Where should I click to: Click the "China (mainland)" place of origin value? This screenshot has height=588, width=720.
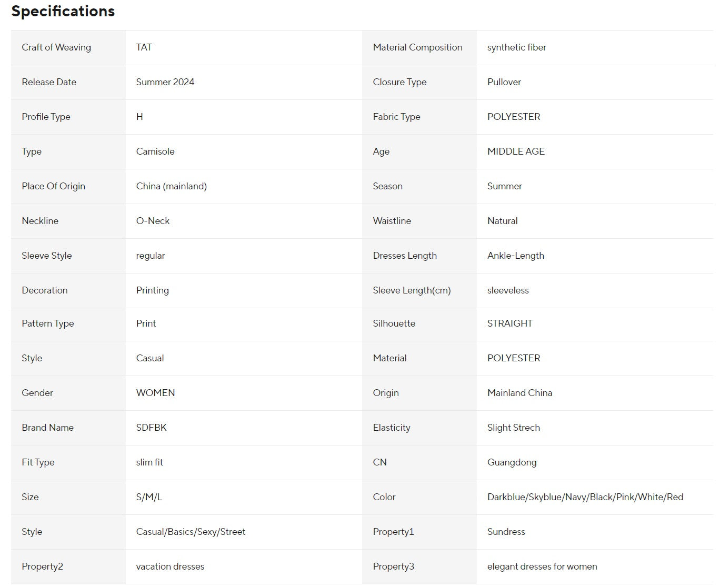point(172,186)
